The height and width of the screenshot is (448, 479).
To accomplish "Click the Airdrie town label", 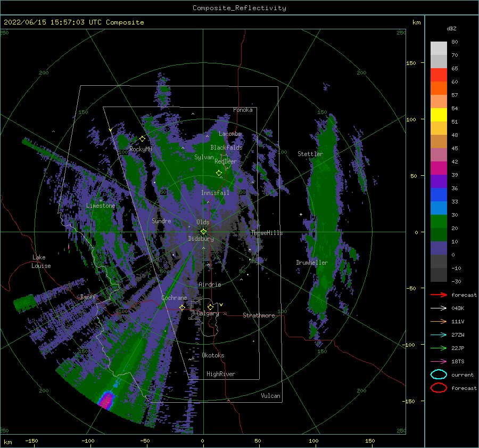I will 210,284.
